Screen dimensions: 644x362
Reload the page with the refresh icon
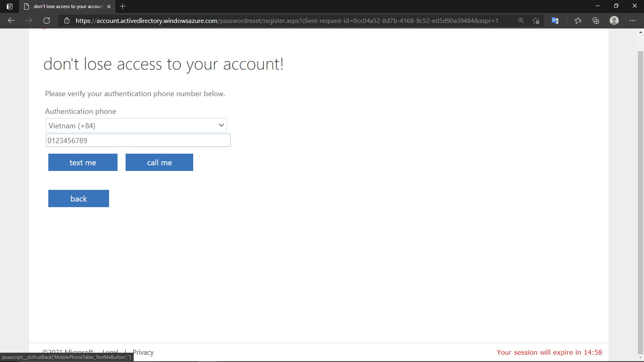pos(47,21)
